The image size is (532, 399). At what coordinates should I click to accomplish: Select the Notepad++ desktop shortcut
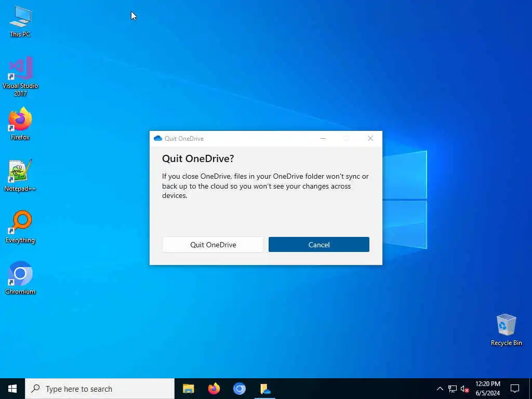point(20,176)
